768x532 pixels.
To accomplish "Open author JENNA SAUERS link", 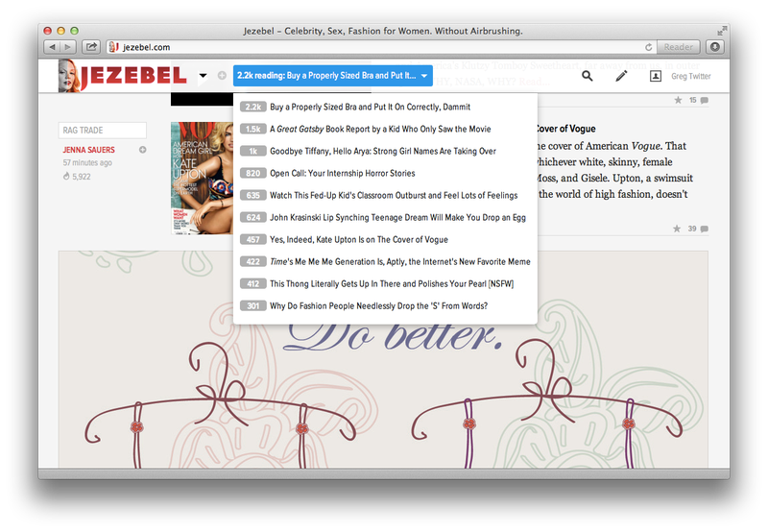I will (x=88, y=150).
